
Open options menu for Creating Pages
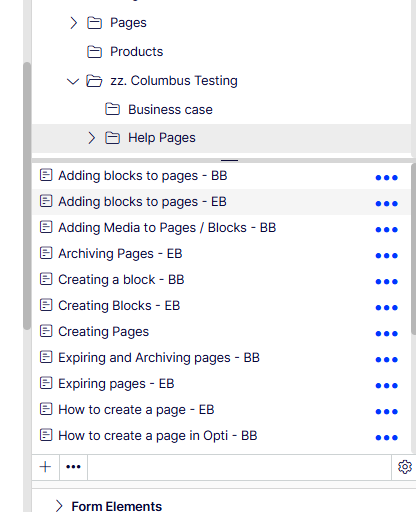tap(387, 334)
